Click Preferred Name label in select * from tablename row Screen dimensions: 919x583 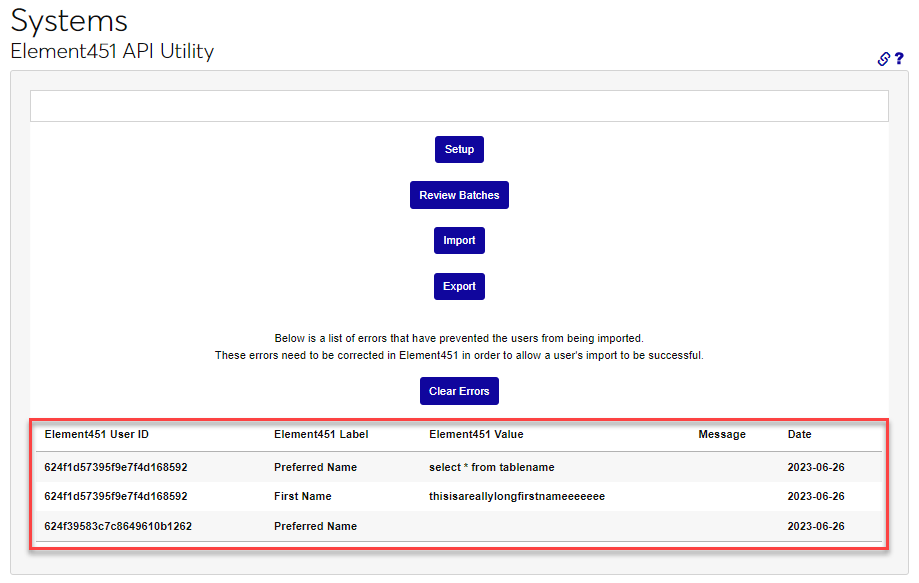pos(315,467)
